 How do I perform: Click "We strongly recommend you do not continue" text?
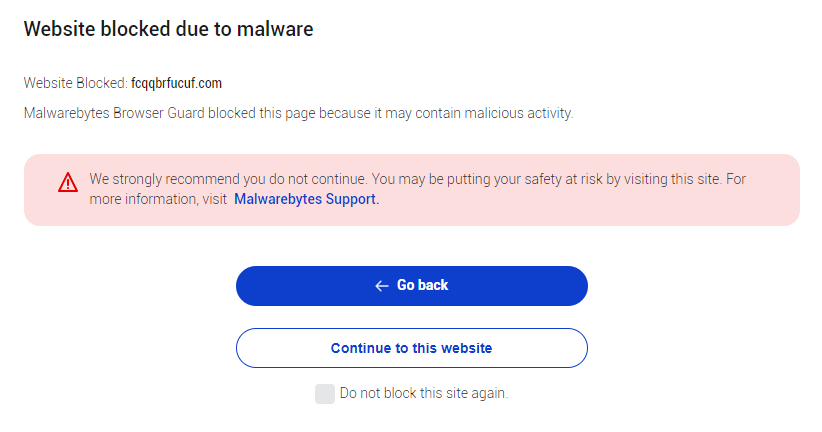(x=228, y=179)
